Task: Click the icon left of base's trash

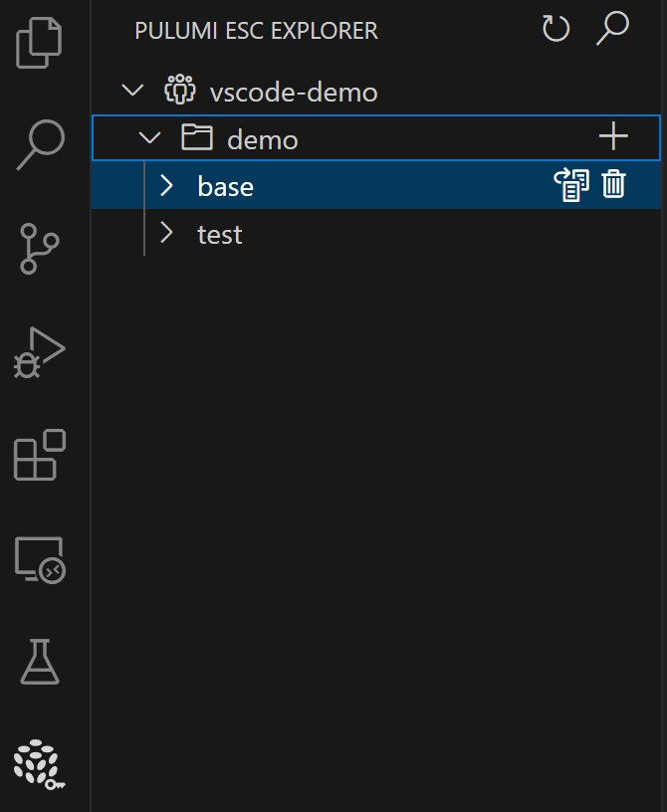Action: click(x=570, y=185)
